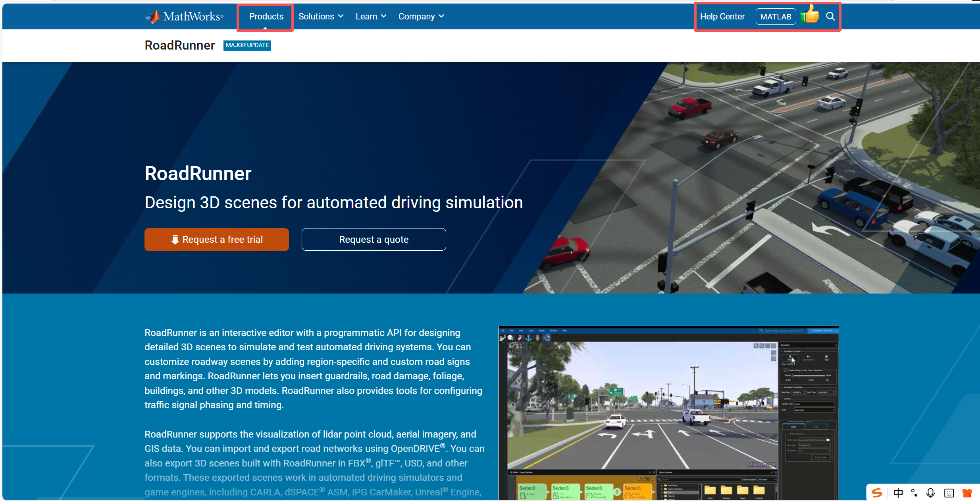This screenshot has width=980, height=501.
Task: Click paragraph starting "RoadRunner supports the visualization"
Action: click(315, 463)
